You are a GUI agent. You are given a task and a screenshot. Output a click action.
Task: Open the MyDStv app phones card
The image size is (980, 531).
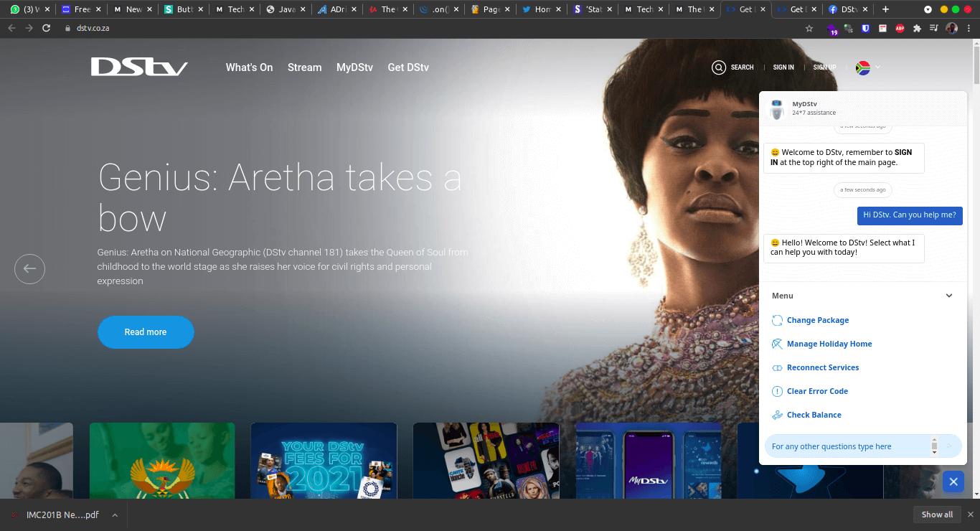click(x=649, y=460)
